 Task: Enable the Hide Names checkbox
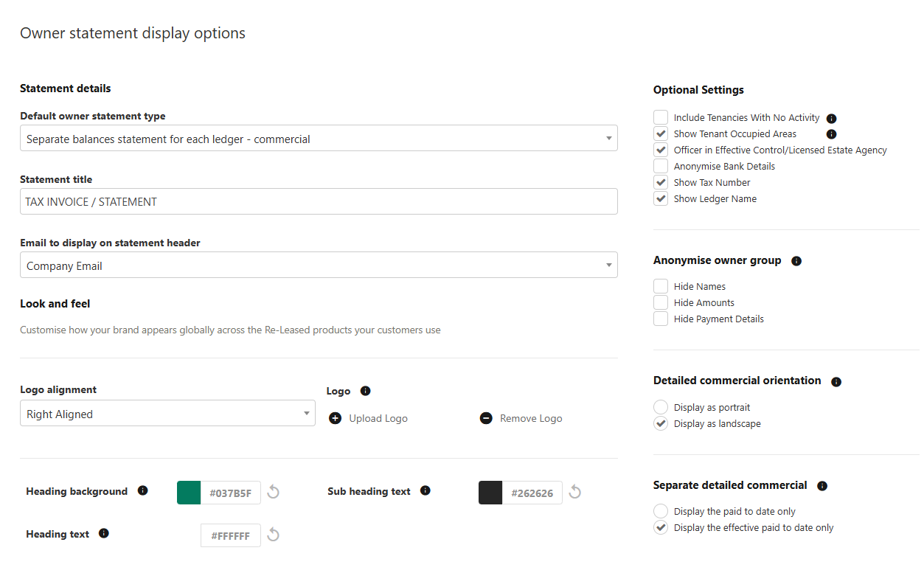coord(660,285)
